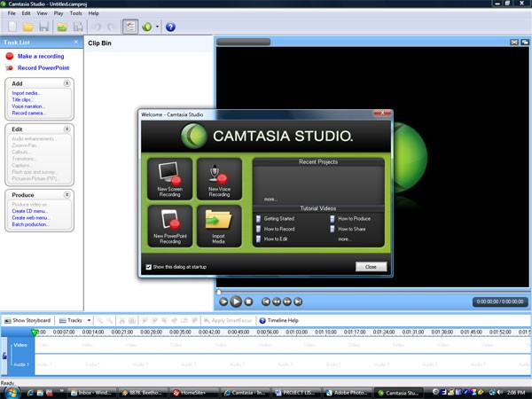Click the 0:01:03 mark on timeline ruler
532x399 pixels.
(296, 332)
